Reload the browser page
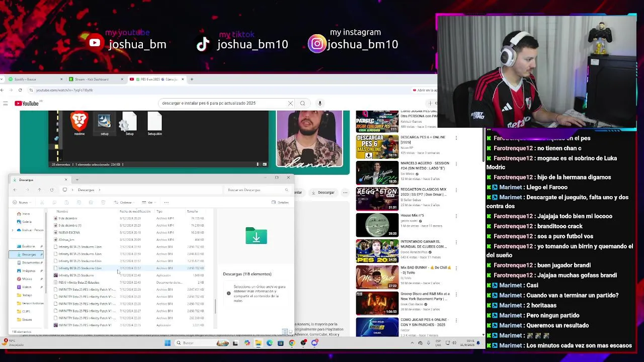Viewport: 644px width, 362px height. tap(20, 90)
